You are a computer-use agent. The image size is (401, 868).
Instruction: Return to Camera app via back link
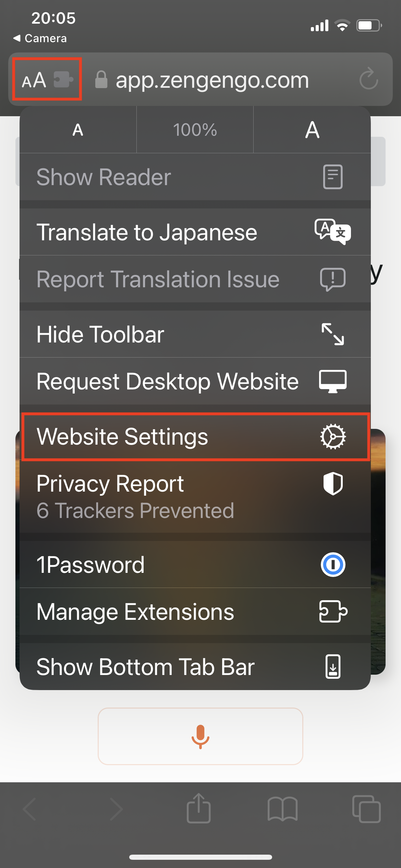pyautogui.click(x=40, y=38)
